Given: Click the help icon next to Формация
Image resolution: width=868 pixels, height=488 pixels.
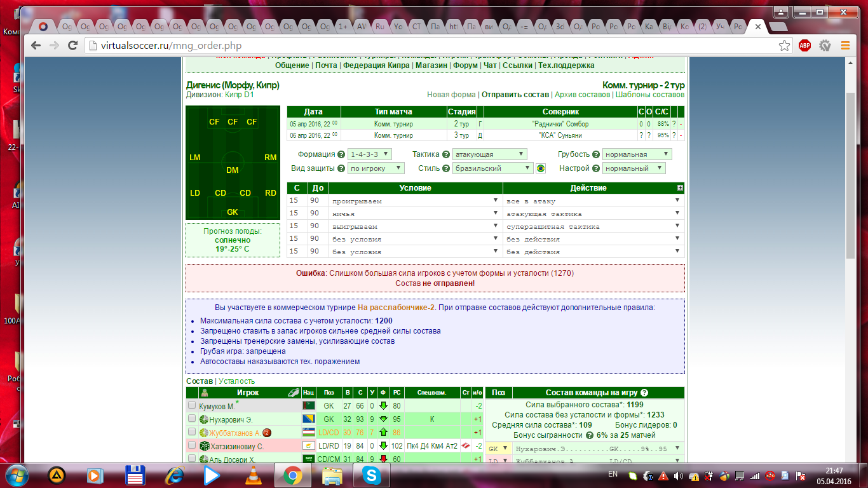Looking at the screenshot, I should tap(341, 154).
